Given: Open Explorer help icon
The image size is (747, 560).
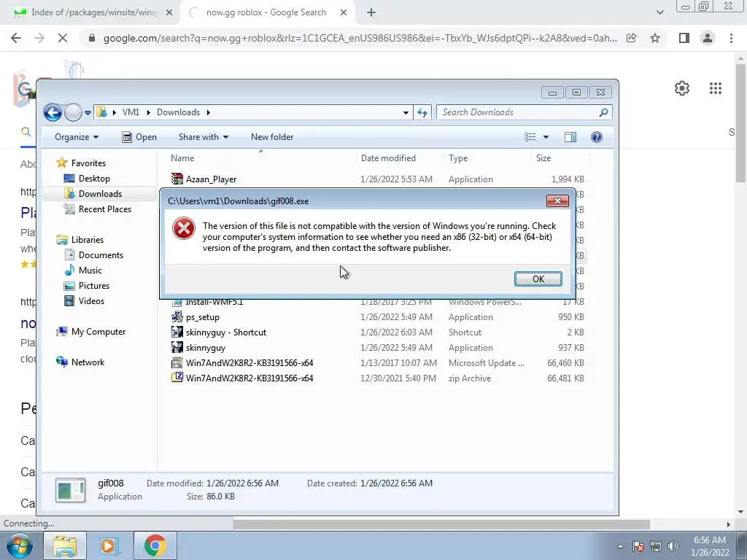Looking at the screenshot, I should tap(597, 137).
